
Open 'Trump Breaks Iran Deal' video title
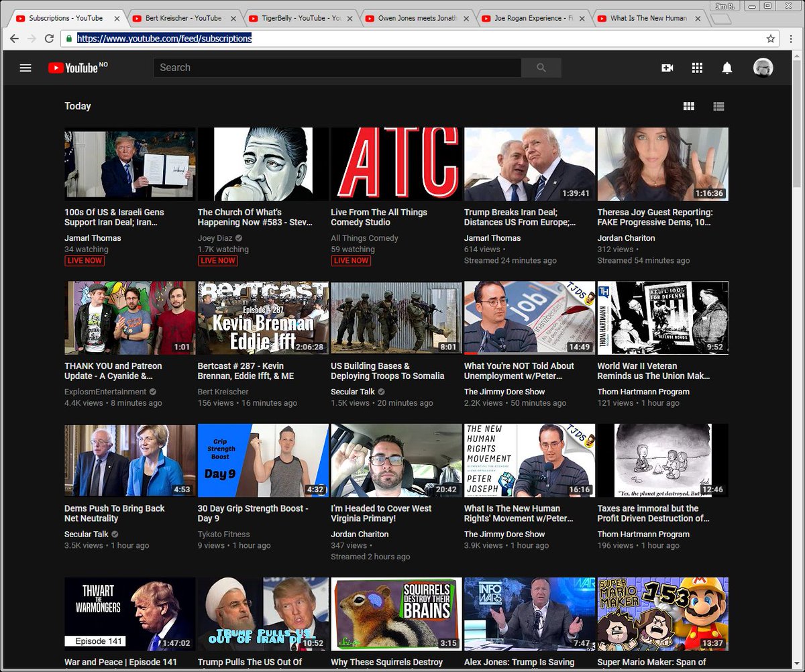pyautogui.click(x=520, y=217)
